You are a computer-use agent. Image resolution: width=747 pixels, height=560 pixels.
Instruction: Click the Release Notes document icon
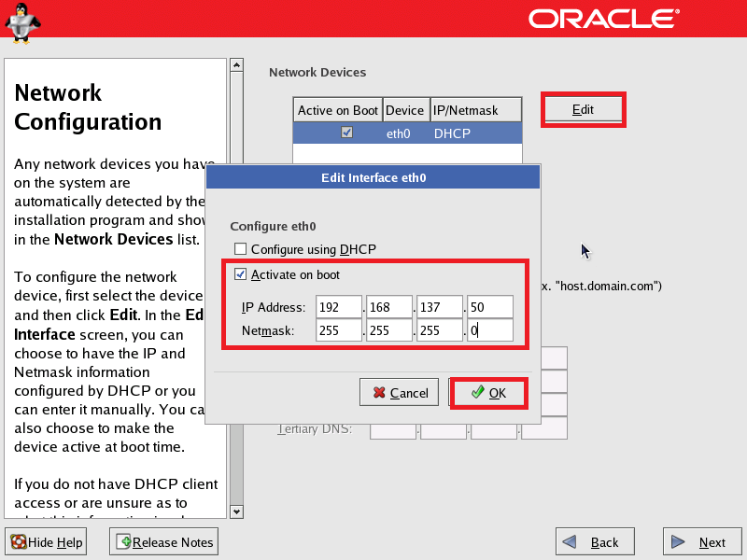click(124, 542)
